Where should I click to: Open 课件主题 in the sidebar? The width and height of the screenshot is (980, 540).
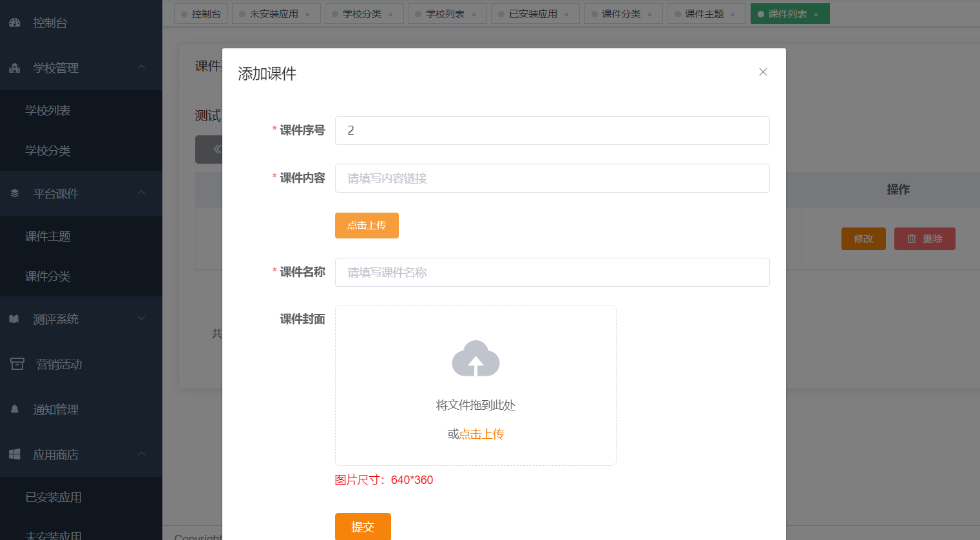(x=81, y=236)
